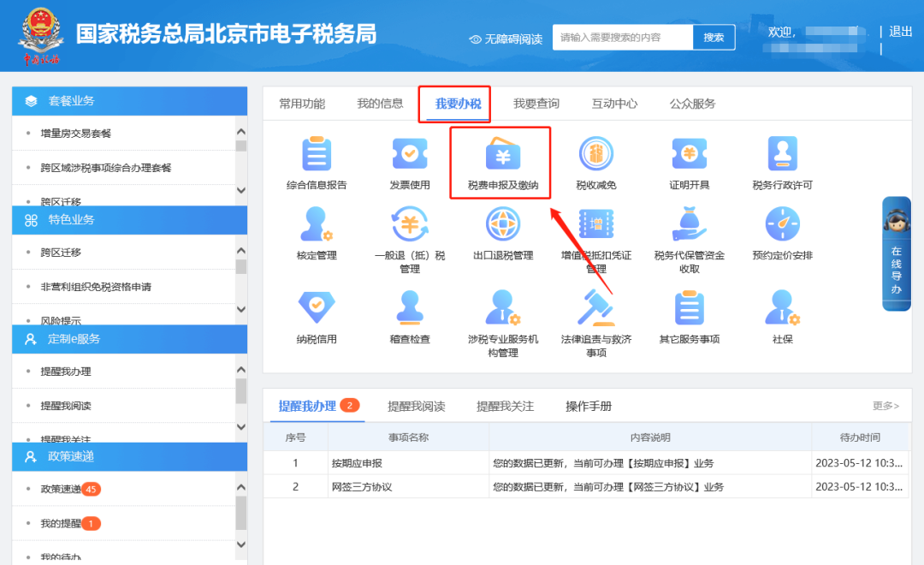Open the 其它服务事项 icon
The width and height of the screenshot is (924, 565).
689,307
